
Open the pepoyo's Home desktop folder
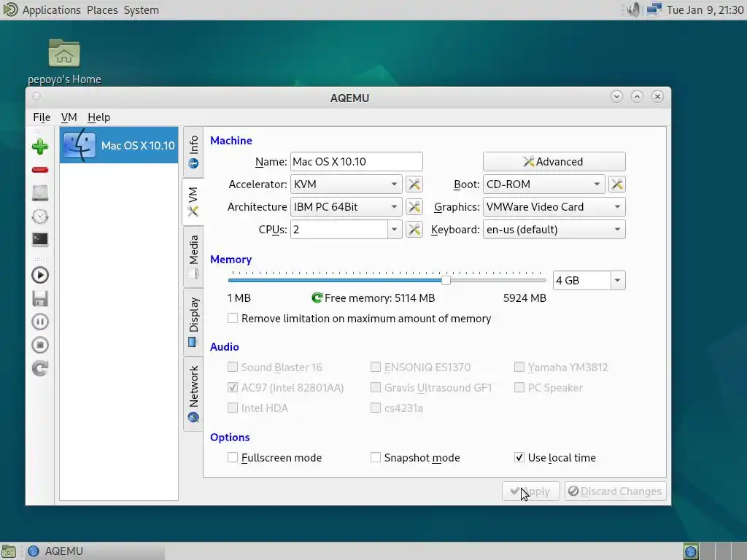(x=64, y=62)
